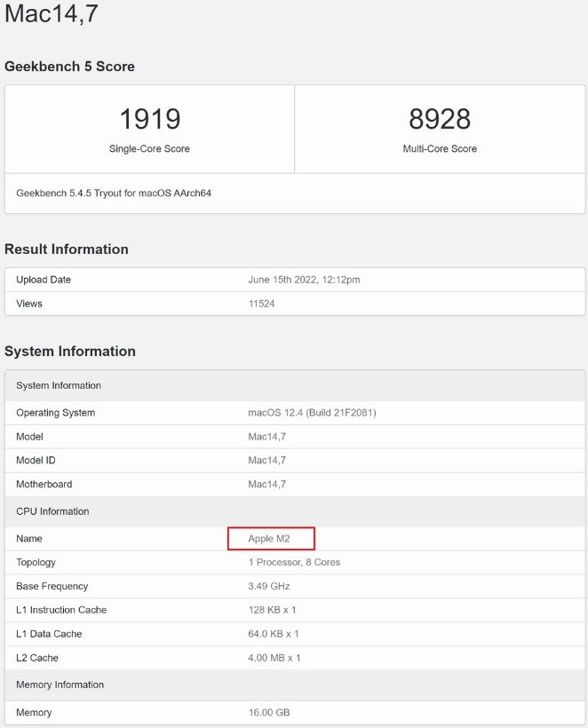Screen dimensions: 588x728
Task: Click the Topology label
Action: coord(36,562)
